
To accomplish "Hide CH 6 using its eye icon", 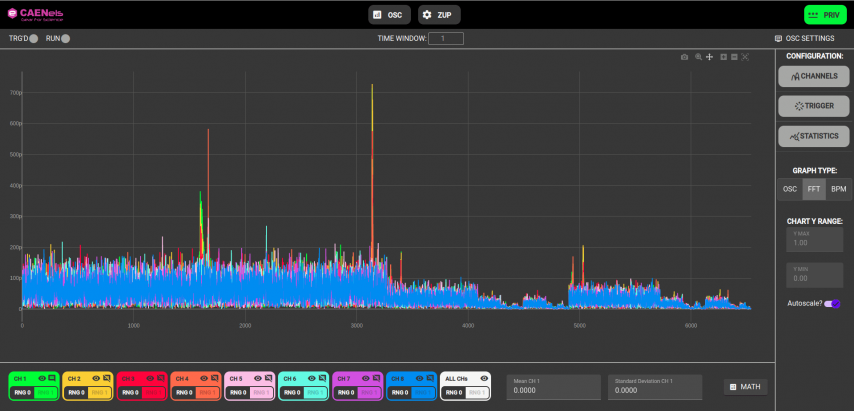I will coord(311,378).
